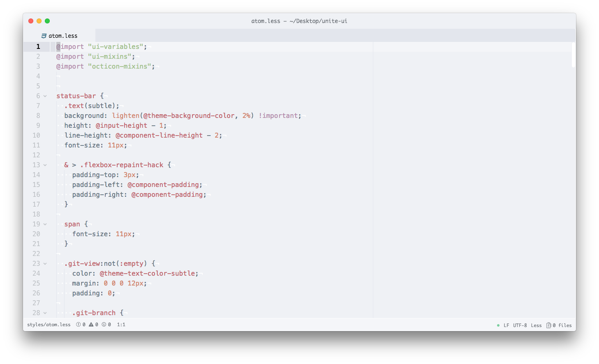Maximize the window with green button
The height and width of the screenshot is (364, 599).
pos(47,21)
